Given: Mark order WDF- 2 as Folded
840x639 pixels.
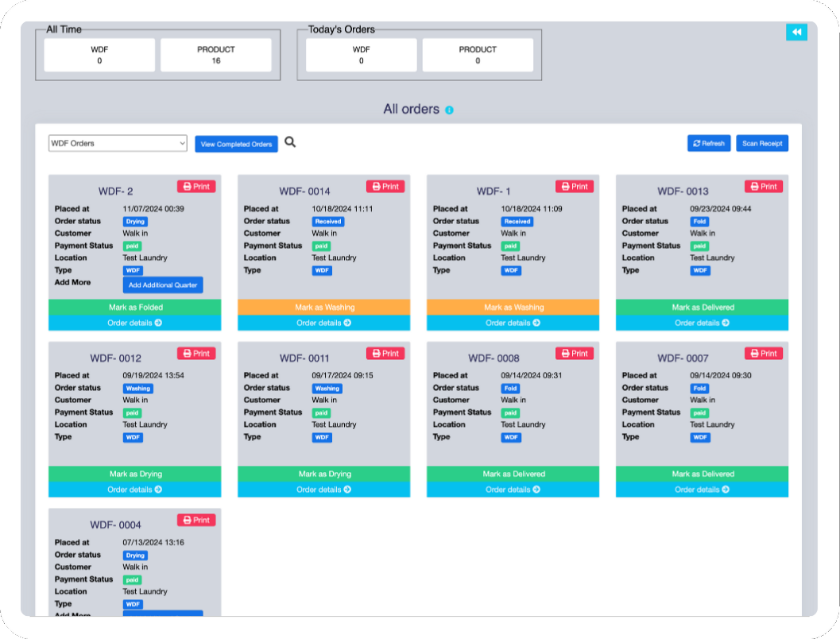Looking at the screenshot, I should (x=135, y=307).
